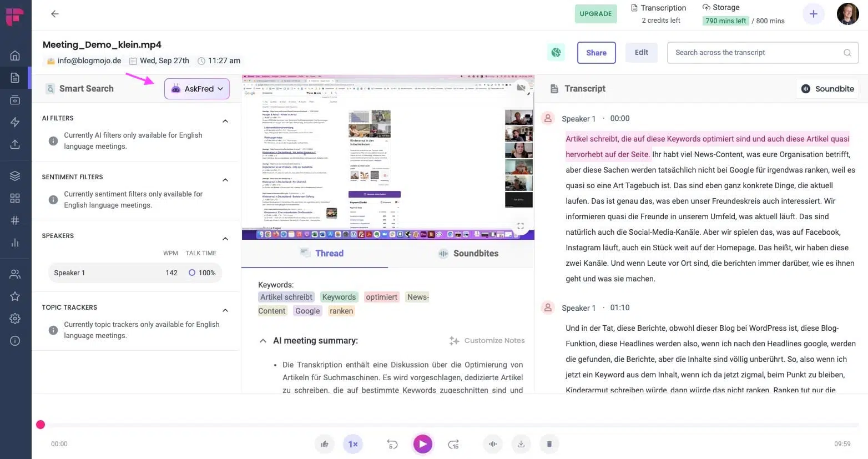Collapse the Topic Trackers section

click(225, 310)
